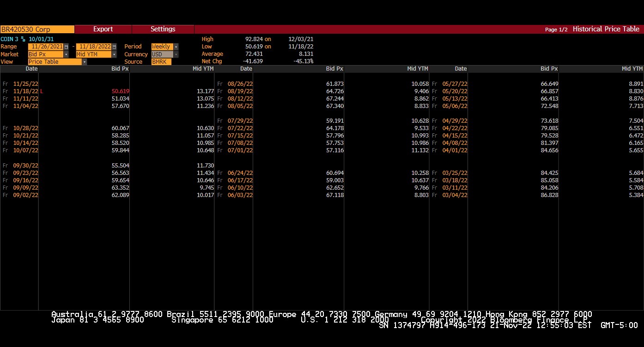Select the 03/25/22 date cell
Viewport: 644px width, 347px height.
point(455,173)
